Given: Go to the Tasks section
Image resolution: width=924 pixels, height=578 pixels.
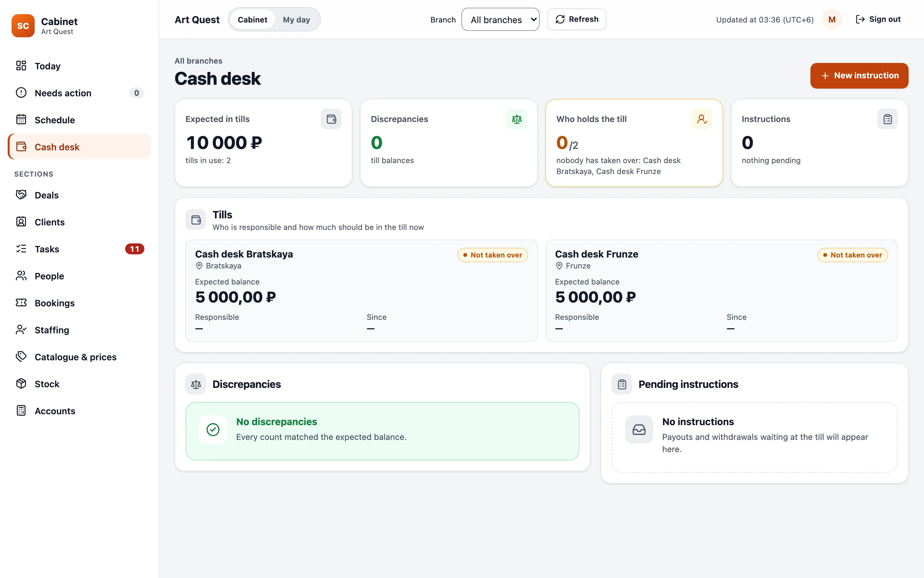Looking at the screenshot, I should coord(80,249).
